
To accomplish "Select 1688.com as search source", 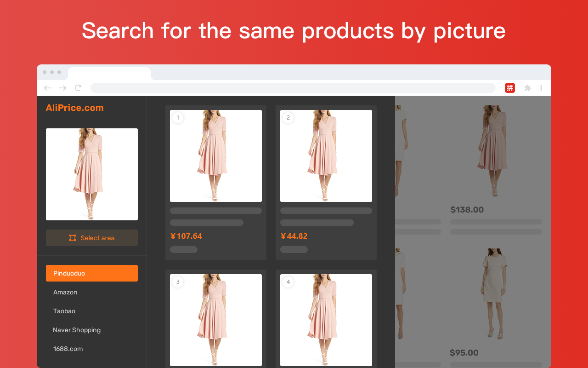I will (68, 349).
